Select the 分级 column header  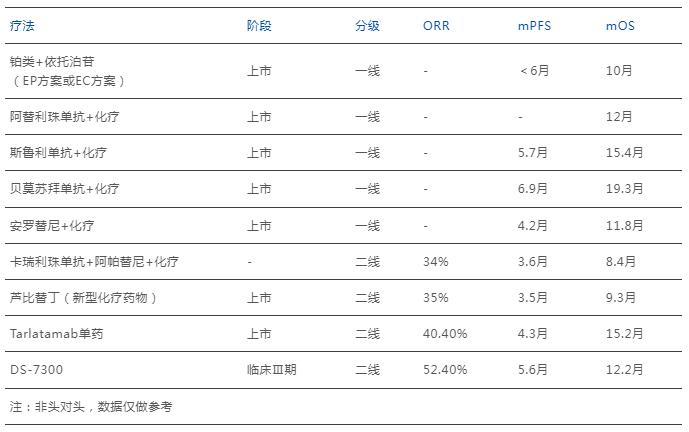click(x=367, y=25)
